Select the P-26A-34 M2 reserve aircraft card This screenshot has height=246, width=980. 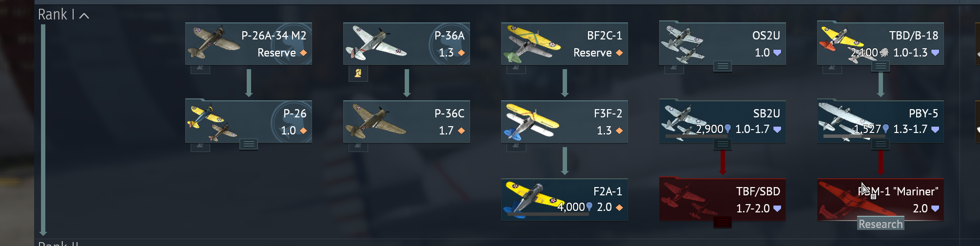(249, 44)
